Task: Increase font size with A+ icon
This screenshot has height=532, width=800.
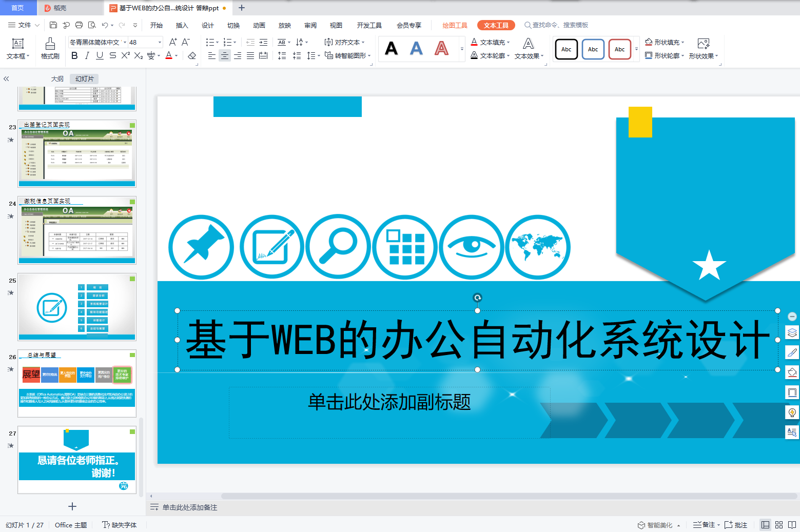Action: coord(173,42)
